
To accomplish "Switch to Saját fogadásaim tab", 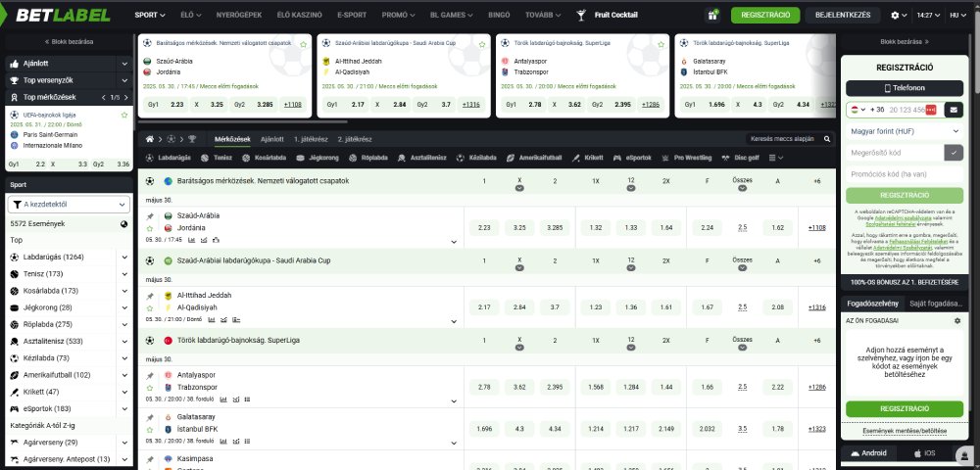I will coord(936,304).
